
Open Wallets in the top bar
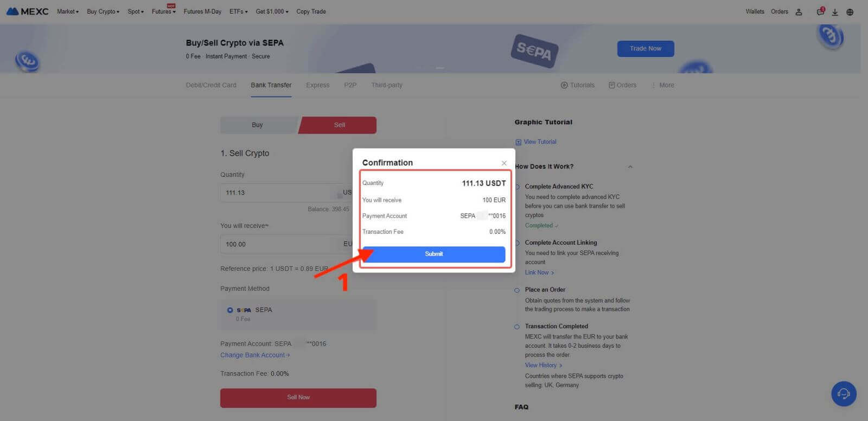[755, 11]
